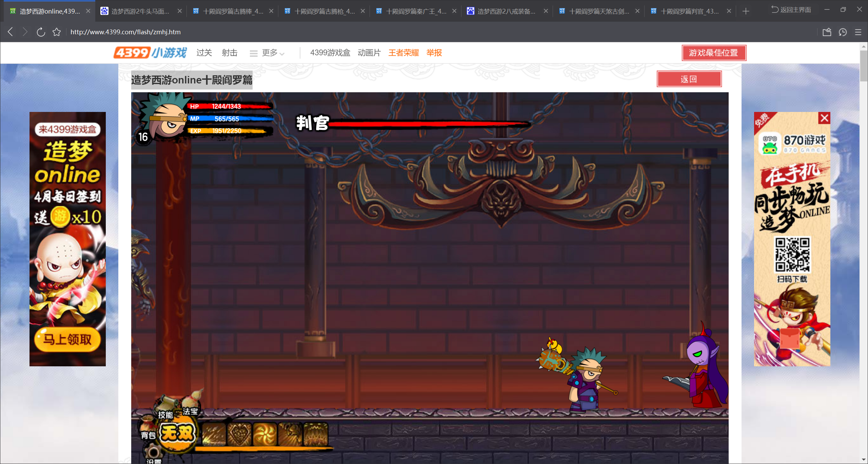Click the MP 565/565 bar
Image resolution: width=868 pixels, height=464 pixels.
point(231,119)
